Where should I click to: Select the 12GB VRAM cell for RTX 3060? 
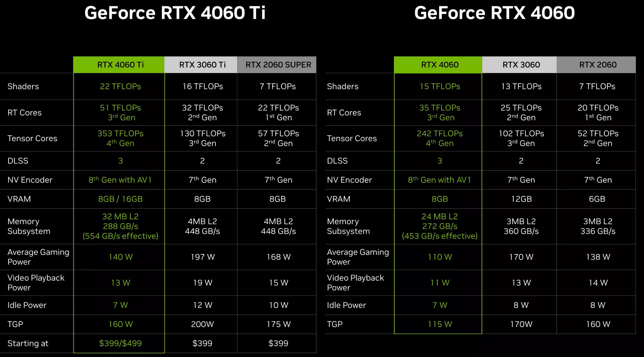521,199
